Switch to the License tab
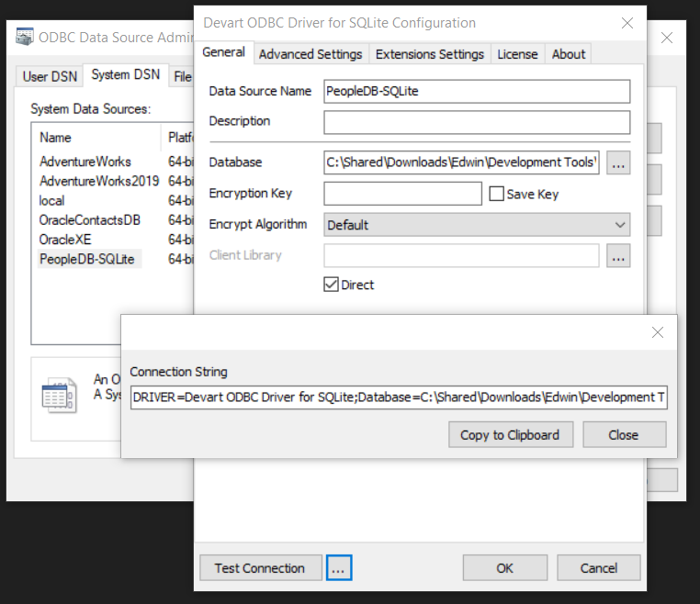Image resolution: width=700 pixels, height=604 pixels. 517,54
